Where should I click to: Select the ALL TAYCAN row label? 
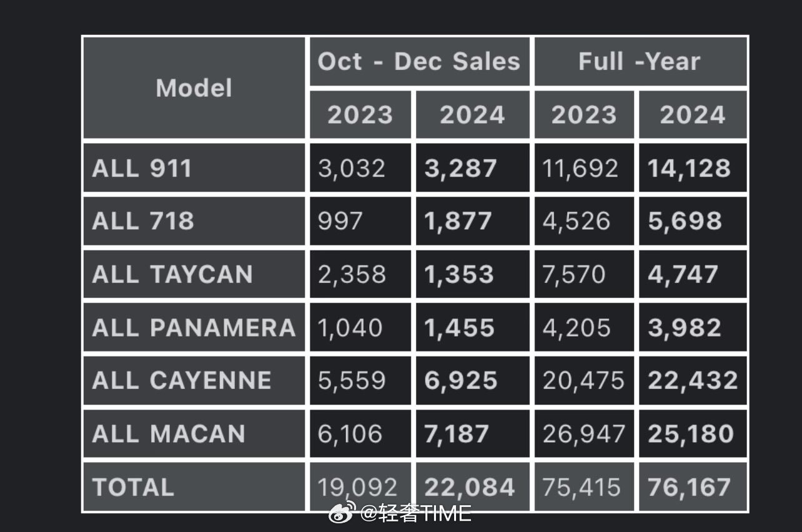[194, 274]
